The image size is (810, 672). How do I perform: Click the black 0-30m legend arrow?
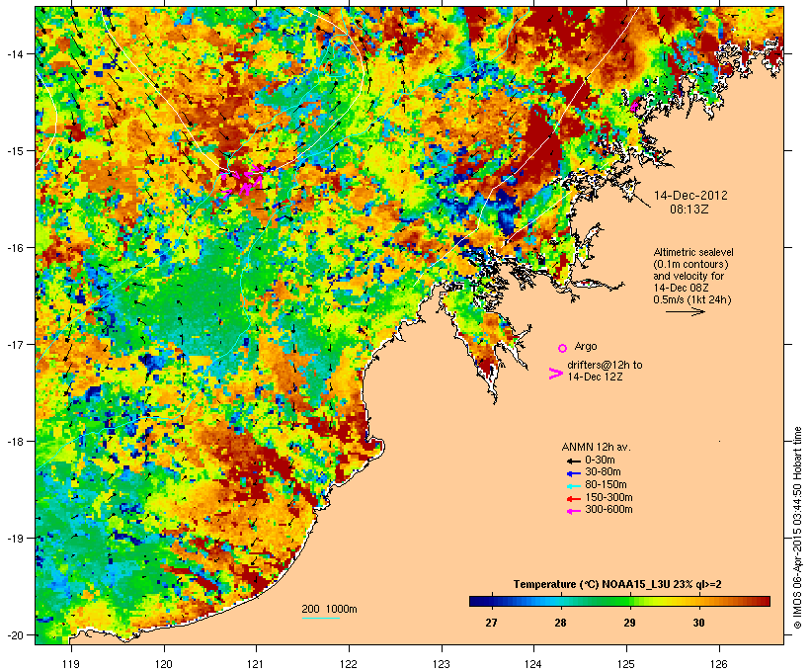point(574,462)
